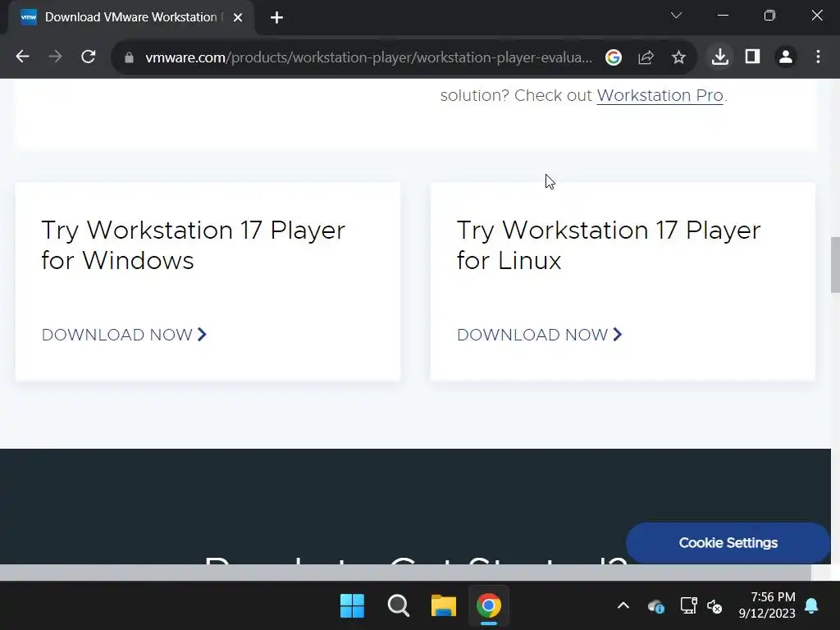Follow the Workstation Pro link
Screen dimensions: 840x630
[660, 95]
